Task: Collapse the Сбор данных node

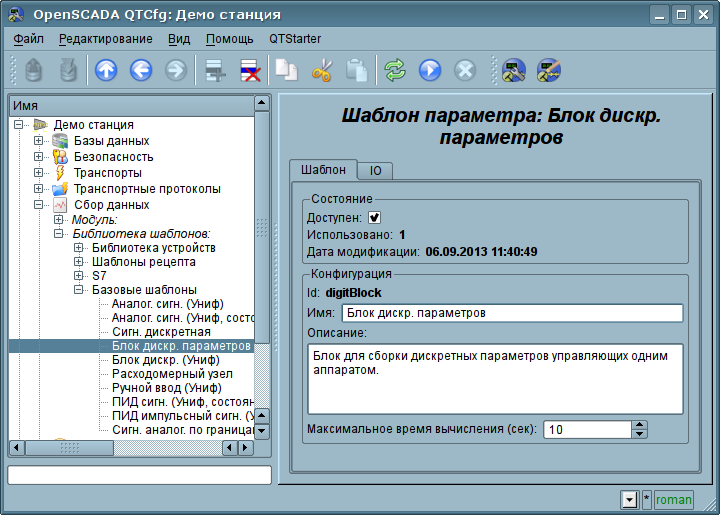Action: tap(39, 205)
